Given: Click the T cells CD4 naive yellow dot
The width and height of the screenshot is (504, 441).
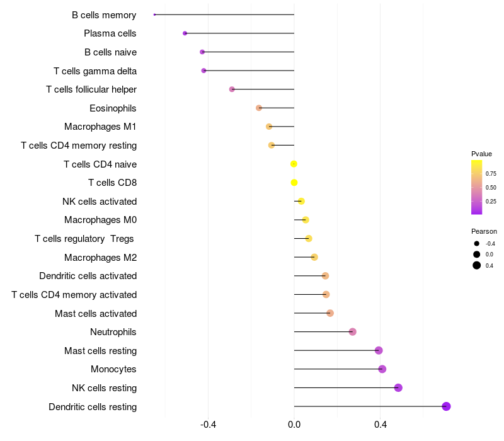Looking at the screenshot, I should 294,164.
